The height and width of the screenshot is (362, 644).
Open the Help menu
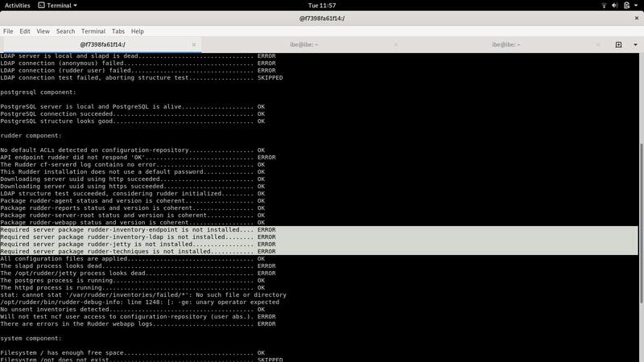pyautogui.click(x=137, y=31)
